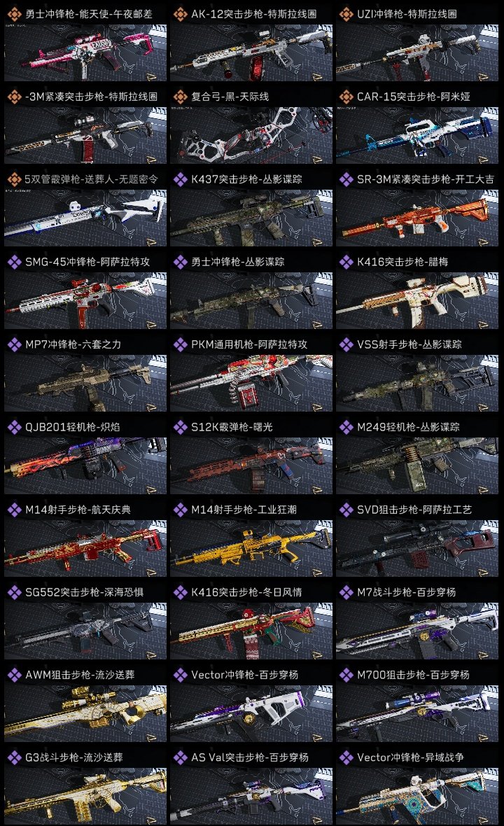Open the K416突击步枪-冬日风情 skin image
Viewport: 504px width, 826px height.
coord(251,631)
